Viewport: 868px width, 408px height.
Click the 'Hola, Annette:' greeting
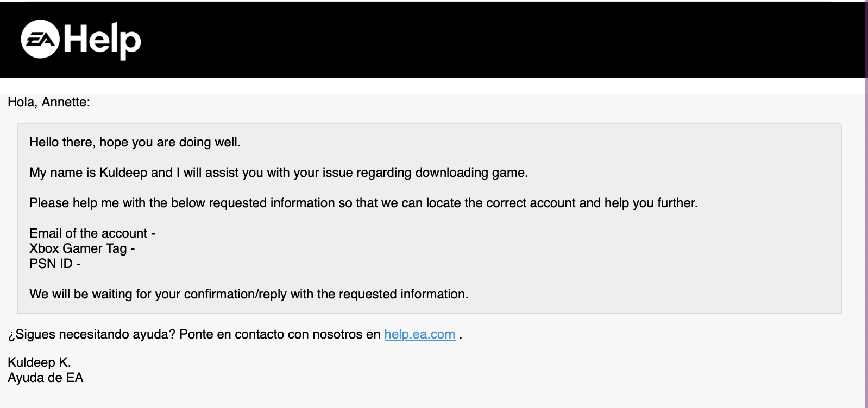click(x=49, y=102)
